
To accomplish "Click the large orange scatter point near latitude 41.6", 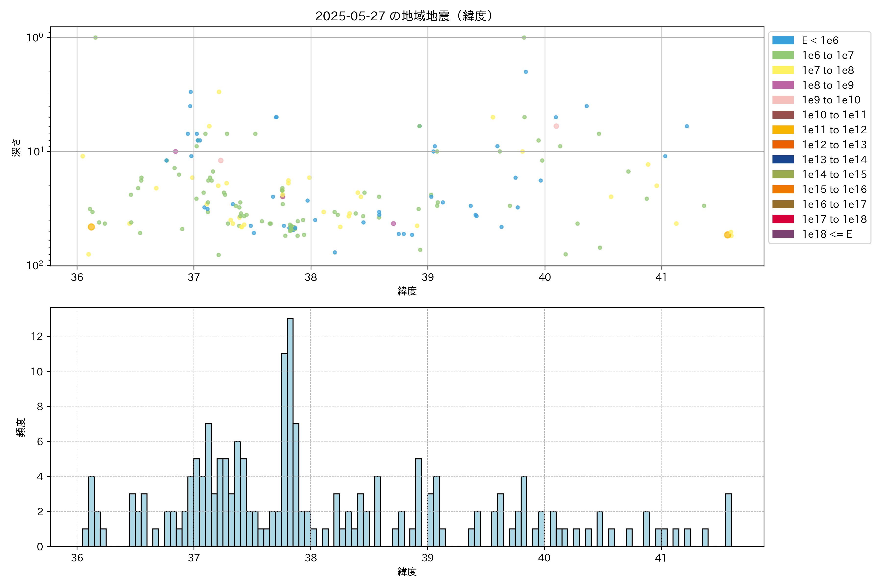I will point(727,235).
